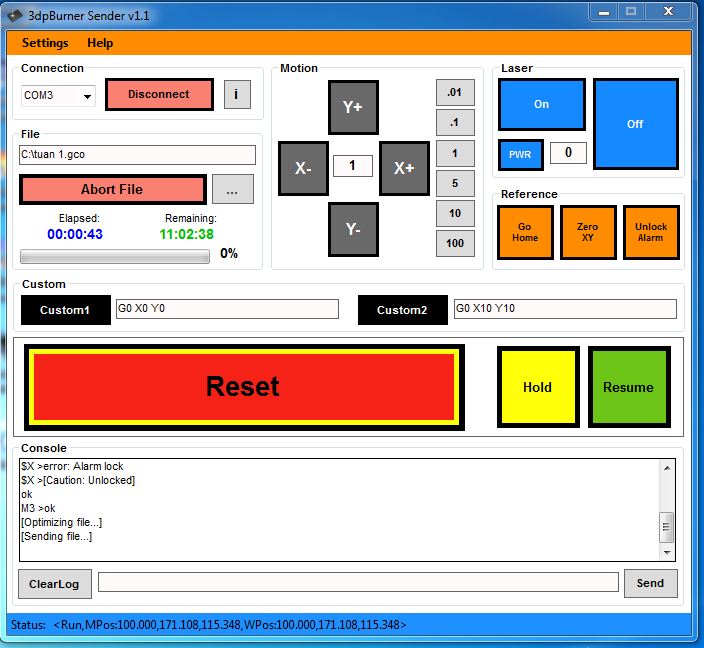Set the jog step to 100

point(455,243)
